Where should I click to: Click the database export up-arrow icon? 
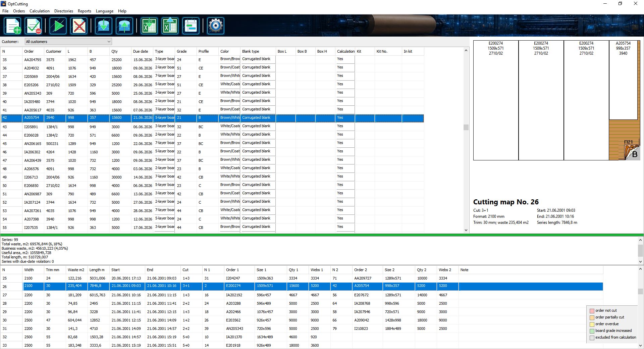click(124, 26)
